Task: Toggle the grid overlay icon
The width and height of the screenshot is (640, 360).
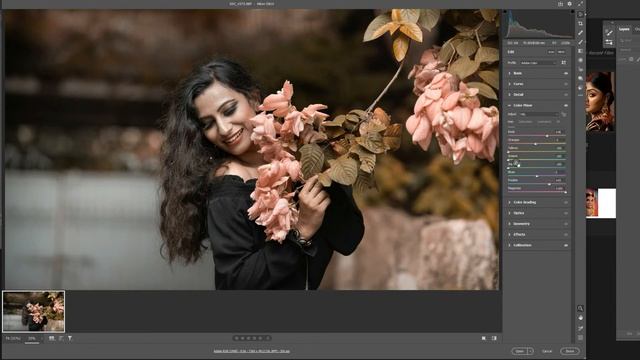Action: [x=580, y=338]
